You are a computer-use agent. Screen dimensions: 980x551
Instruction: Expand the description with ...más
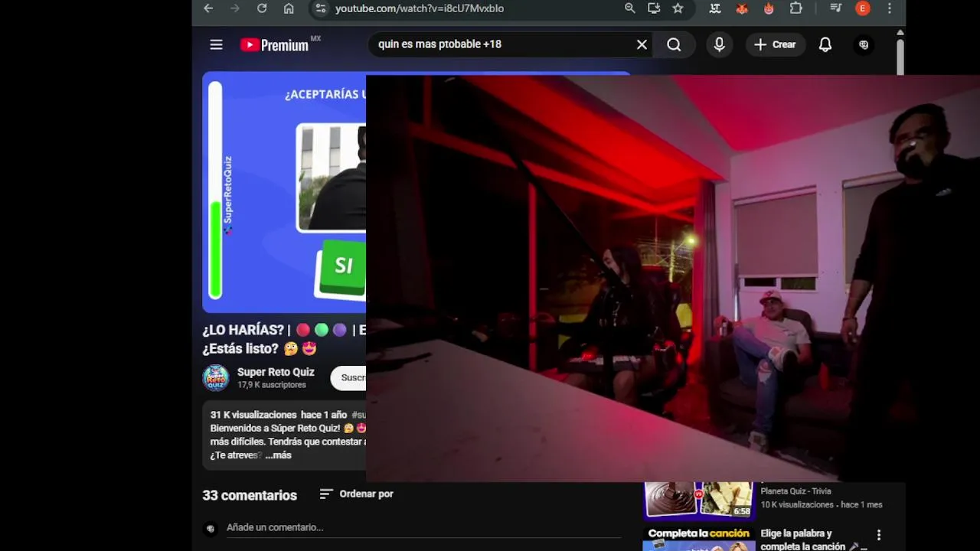click(x=278, y=455)
